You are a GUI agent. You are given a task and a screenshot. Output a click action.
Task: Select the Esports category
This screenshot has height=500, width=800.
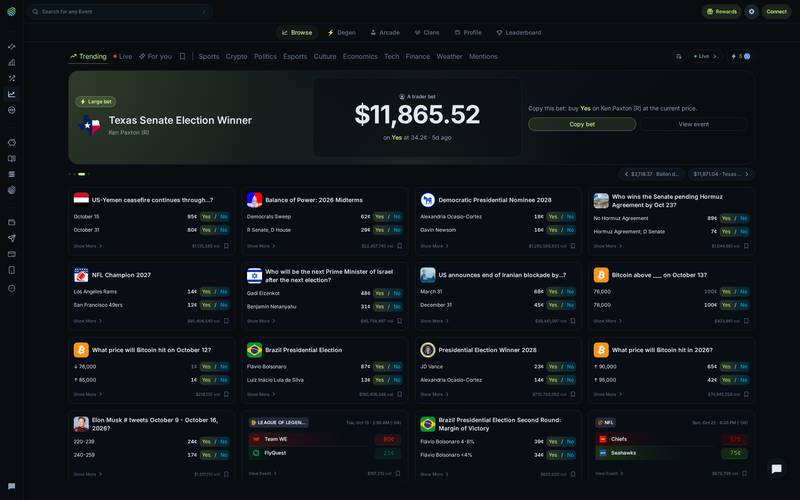pos(295,56)
